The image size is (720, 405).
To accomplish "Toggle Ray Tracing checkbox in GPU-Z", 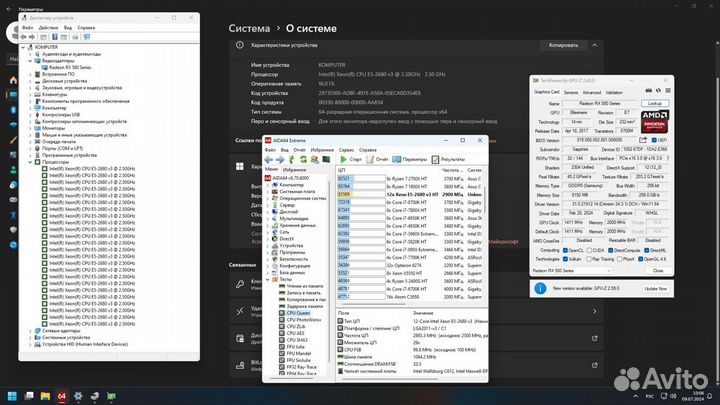I will point(589,259).
